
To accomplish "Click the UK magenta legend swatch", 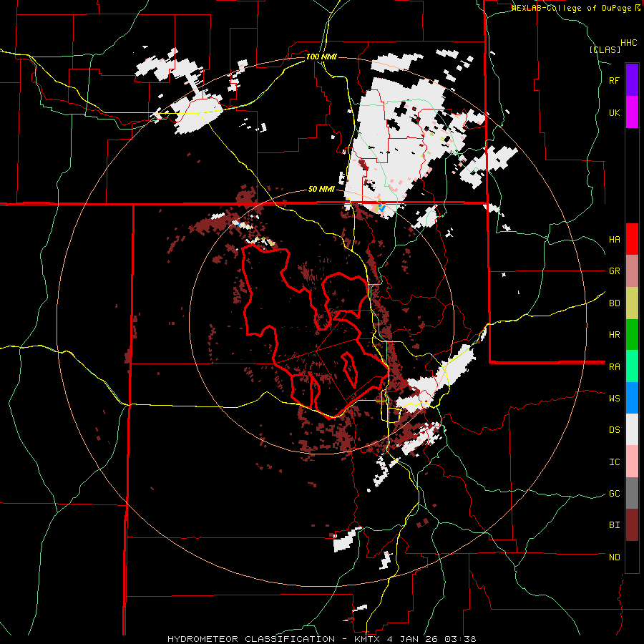I will point(632,112).
